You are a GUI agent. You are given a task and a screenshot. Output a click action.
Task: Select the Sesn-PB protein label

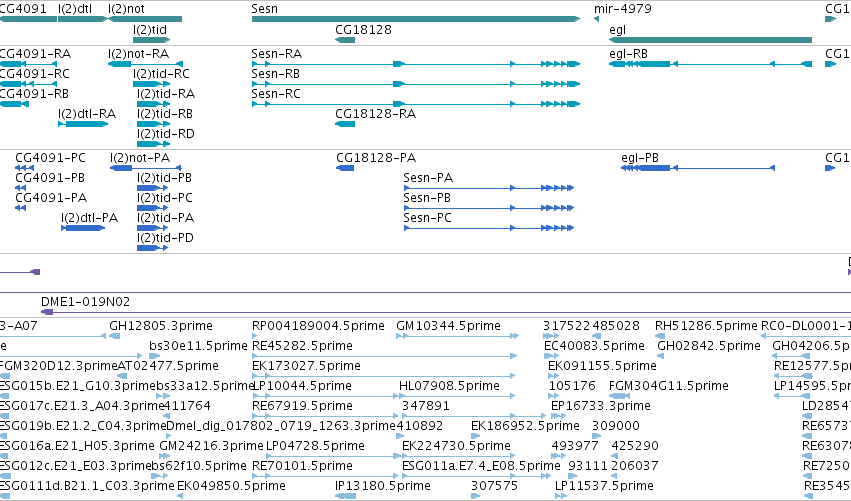[x=427, y=198]
